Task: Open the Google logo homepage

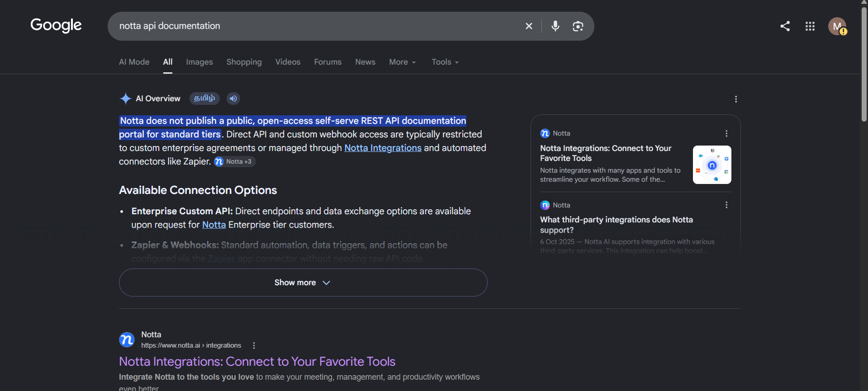Action: (x=56, y=25)
